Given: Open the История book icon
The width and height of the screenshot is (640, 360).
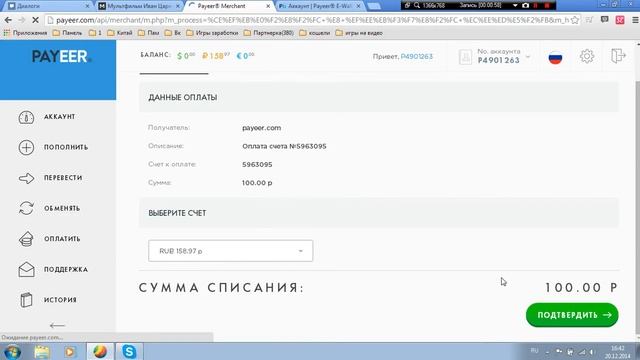Looking at the screenshot, I should tap(26, 300).
